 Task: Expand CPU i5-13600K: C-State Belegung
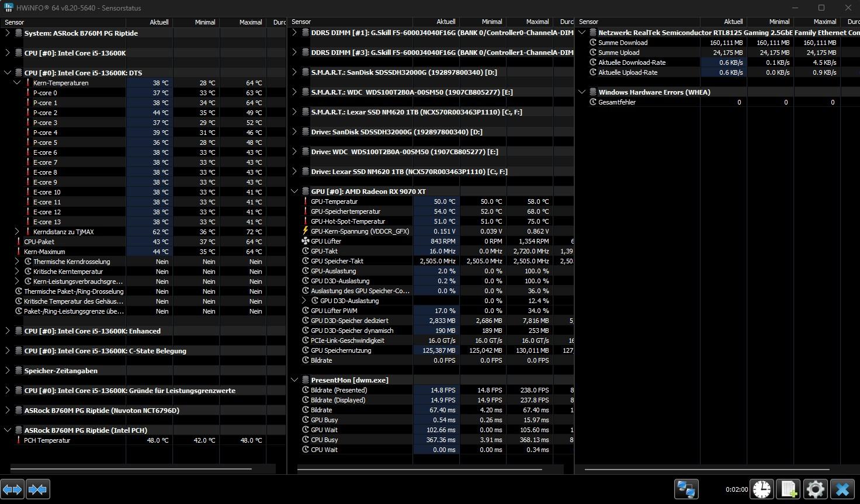pos(7,351)
